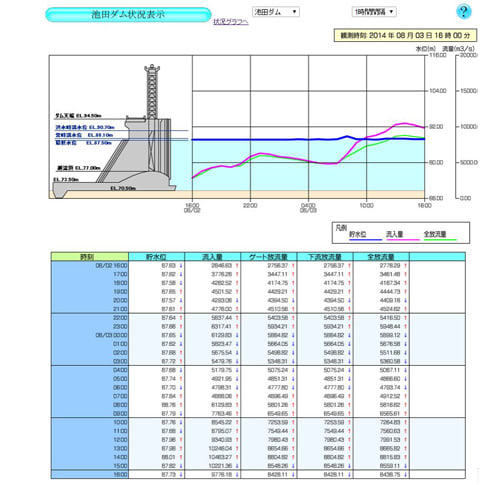Click up arrow beside 14:00 water level 88.01
The image size is (480, 485).
(x=181, y=457)
